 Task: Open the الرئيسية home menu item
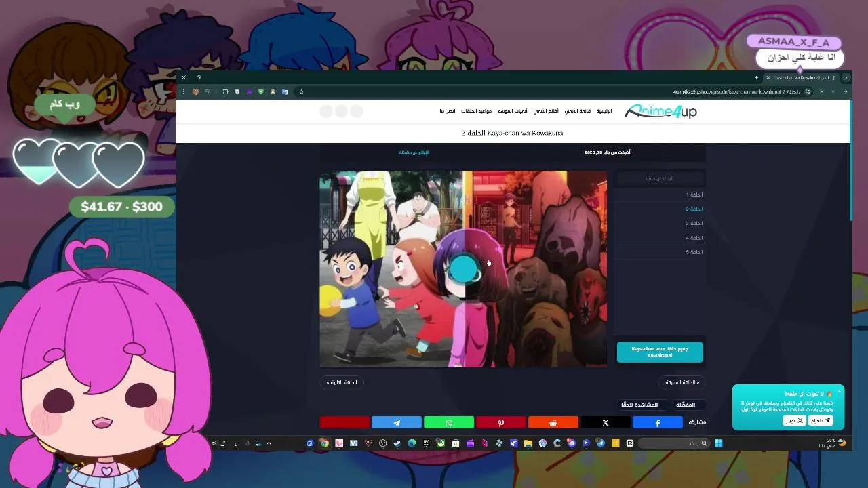(x=604, y=111)
